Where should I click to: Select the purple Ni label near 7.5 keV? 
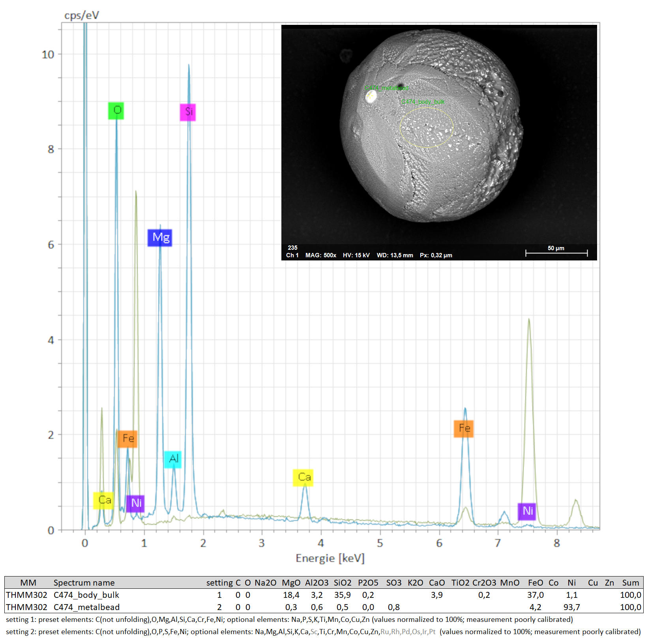point(527,511)
